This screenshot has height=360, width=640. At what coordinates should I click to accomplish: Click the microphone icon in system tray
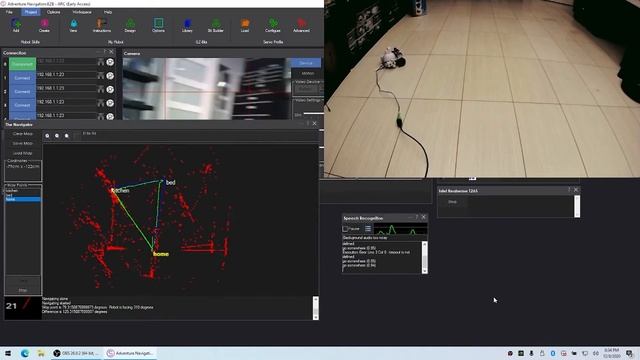click(x=531, y=353)
